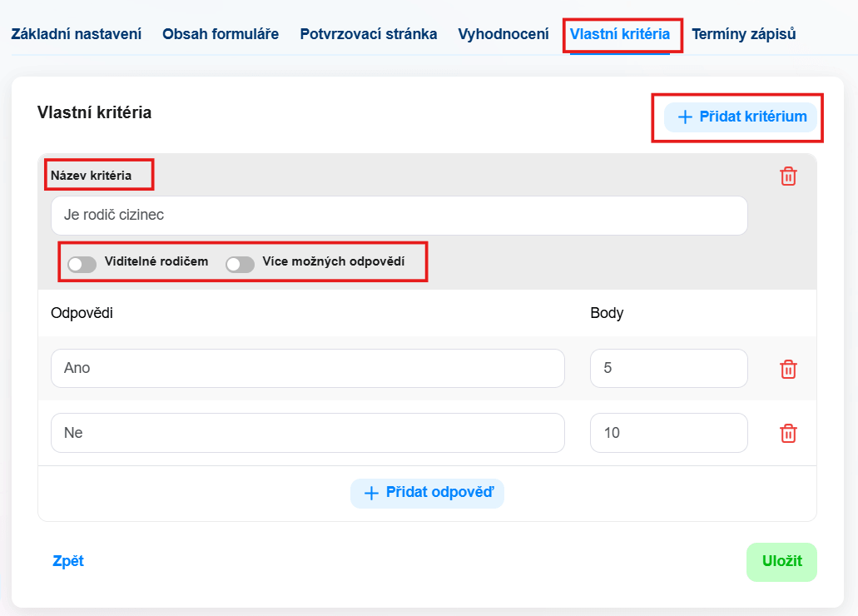Add a new answer with 'Přidat odpověď'
This screenshot has width=858, height=616.
pos(427,492)
